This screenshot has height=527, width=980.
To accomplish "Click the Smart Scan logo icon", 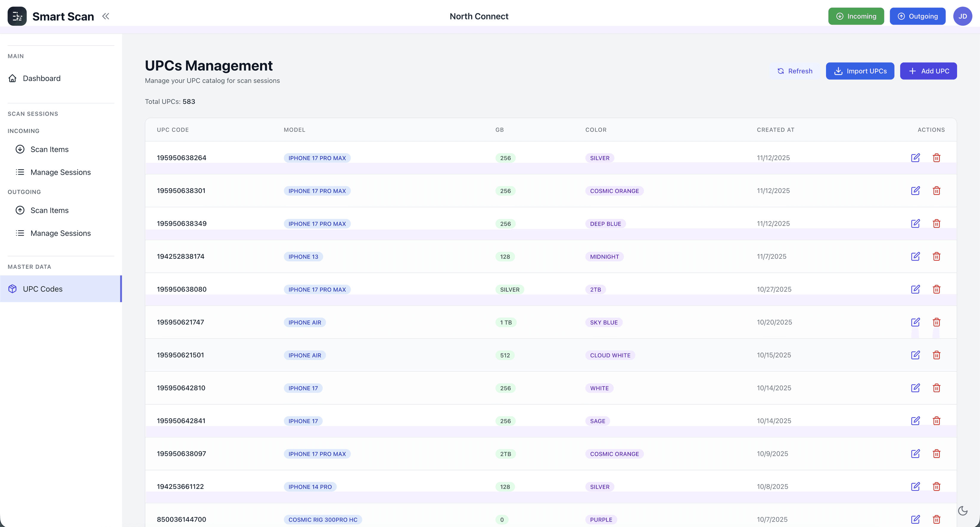I will 17,16.
